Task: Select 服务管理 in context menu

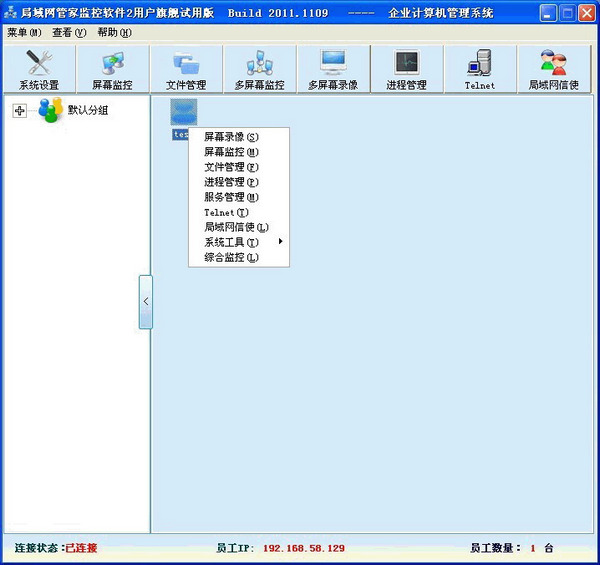Action: click(230, 197)
